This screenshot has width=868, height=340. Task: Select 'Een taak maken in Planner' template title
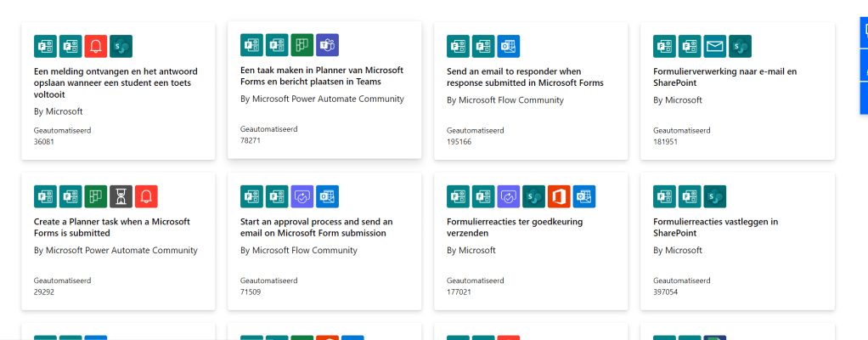click(x=321, y=76)
